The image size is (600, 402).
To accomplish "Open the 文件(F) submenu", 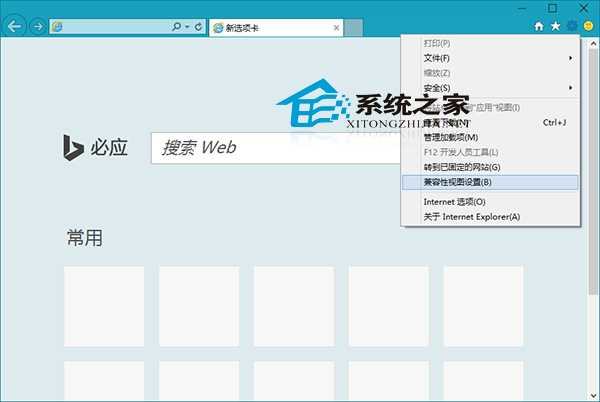I will click(490, 58).
